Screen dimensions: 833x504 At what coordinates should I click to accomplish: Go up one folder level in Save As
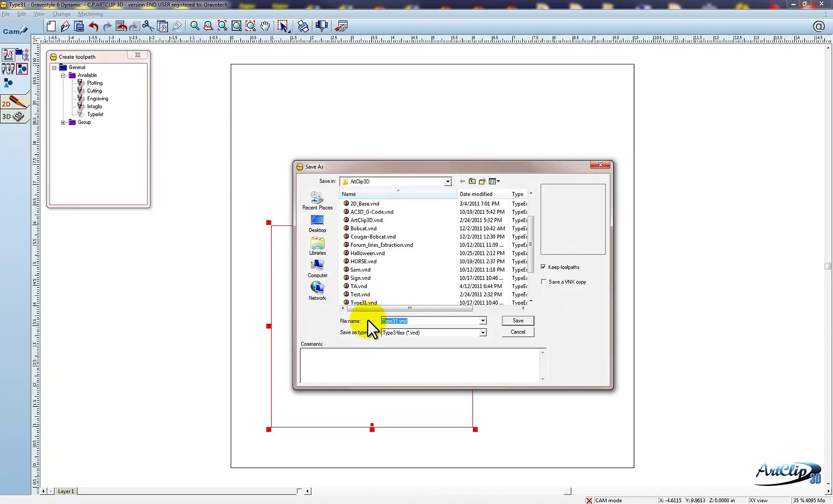(472, 182)
